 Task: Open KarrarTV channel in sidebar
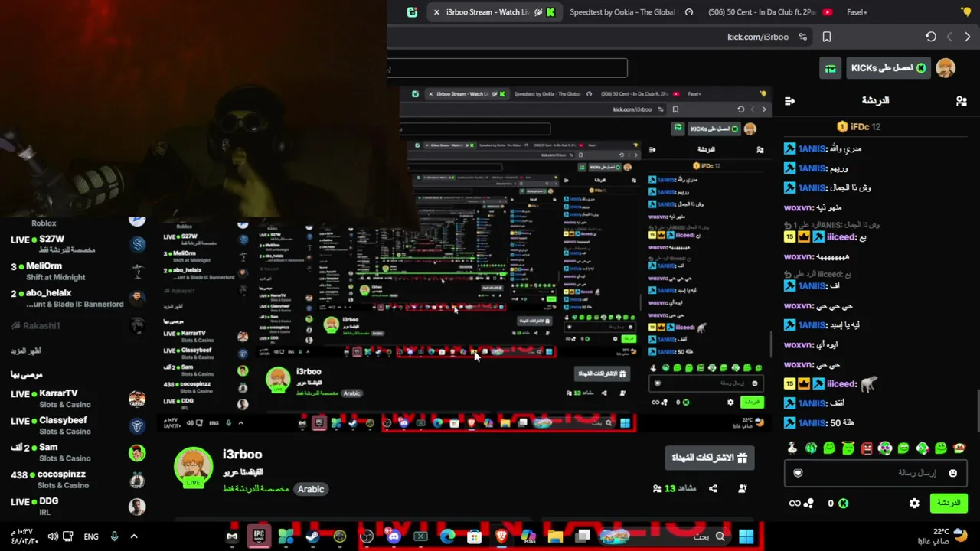[x=78, y=399]
